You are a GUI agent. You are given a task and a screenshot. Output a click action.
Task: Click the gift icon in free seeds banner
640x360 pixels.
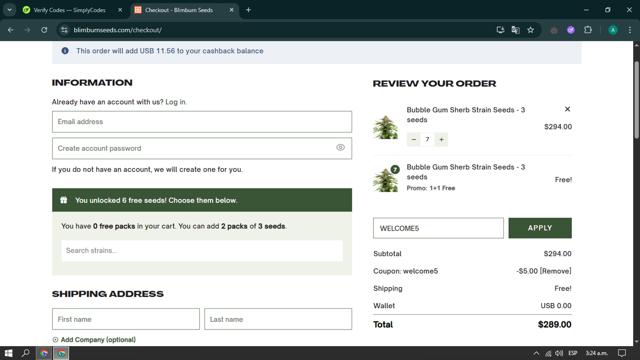[64, 200]
